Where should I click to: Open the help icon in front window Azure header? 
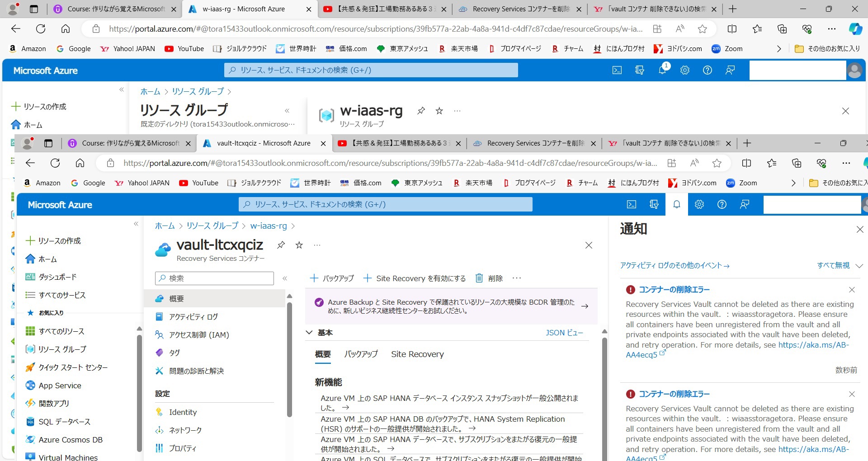[722, 204]
